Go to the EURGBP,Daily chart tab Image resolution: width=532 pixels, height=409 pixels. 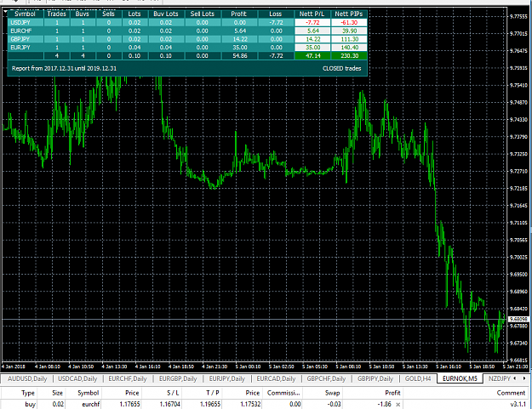point(178,378)
